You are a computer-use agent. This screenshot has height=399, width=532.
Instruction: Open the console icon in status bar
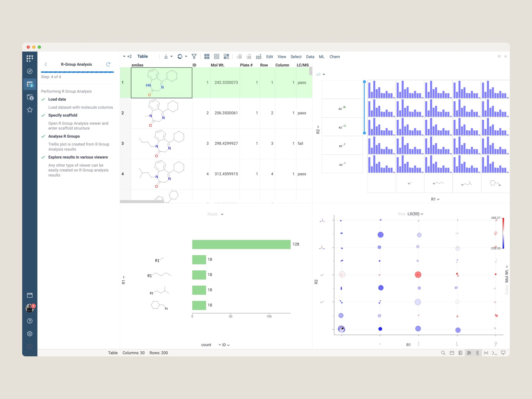pos(494,353)
